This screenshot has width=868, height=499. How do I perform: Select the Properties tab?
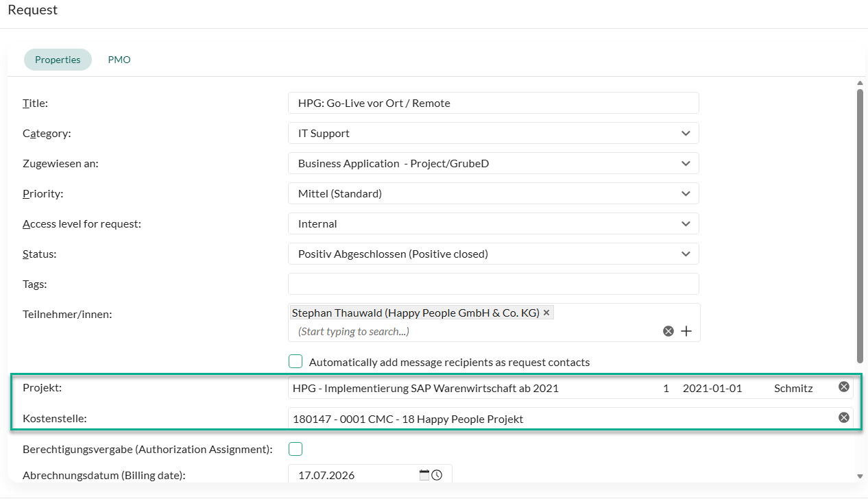(x=58, y=60)
